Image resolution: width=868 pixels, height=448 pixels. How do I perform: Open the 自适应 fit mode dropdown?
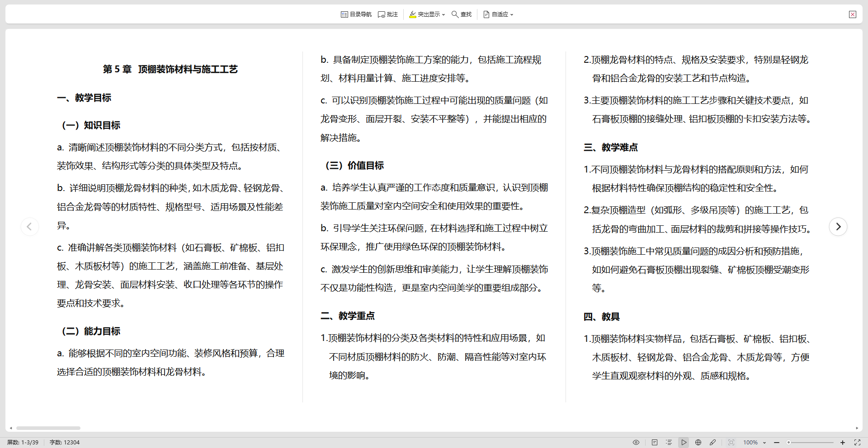[498, 14]
